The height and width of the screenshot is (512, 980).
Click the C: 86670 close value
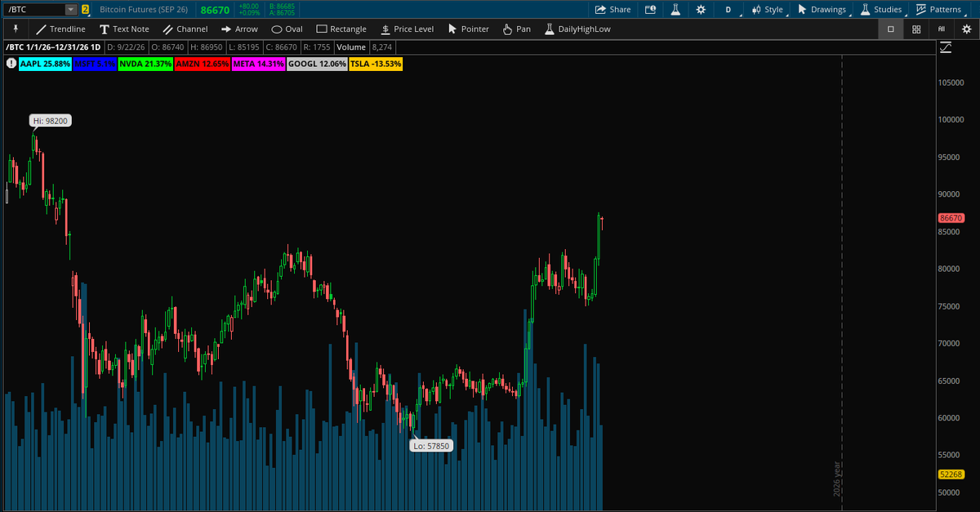pyautogui.click(x=280, y=47)
